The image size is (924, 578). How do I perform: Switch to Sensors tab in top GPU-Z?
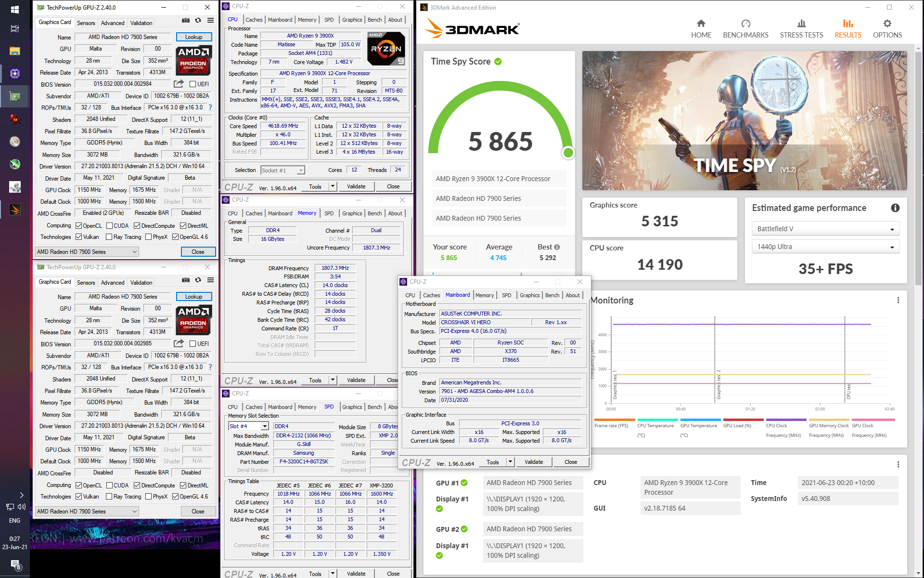point(86,23)
